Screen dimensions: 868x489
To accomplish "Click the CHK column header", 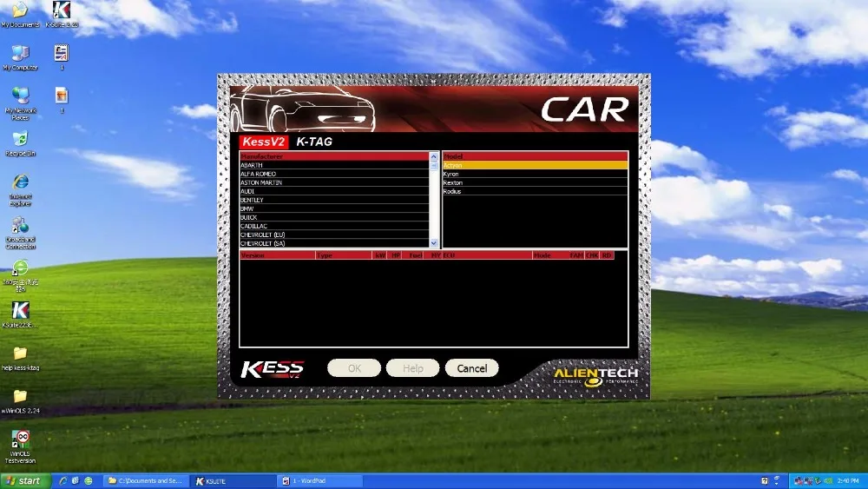I will [x=592, y=255].
